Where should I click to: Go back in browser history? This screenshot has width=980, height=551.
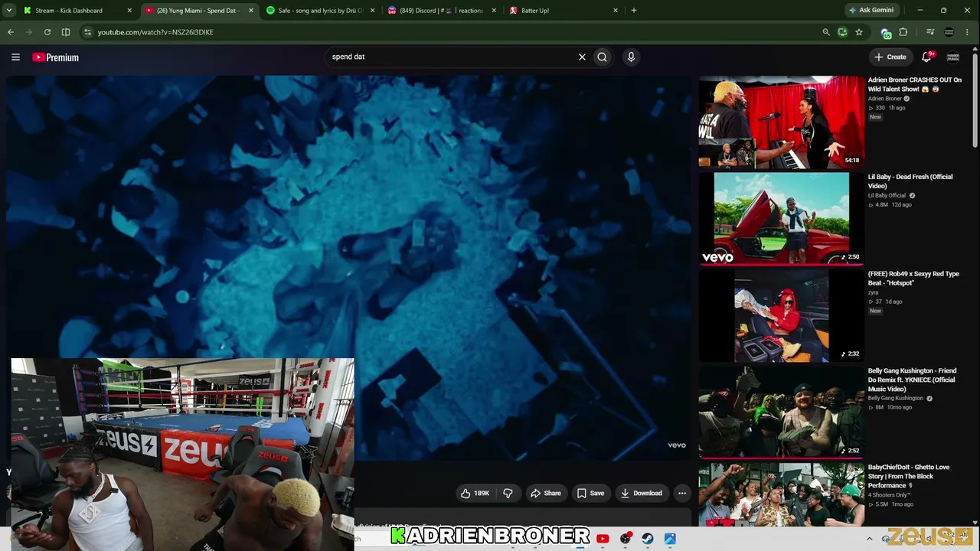point(11,32)
